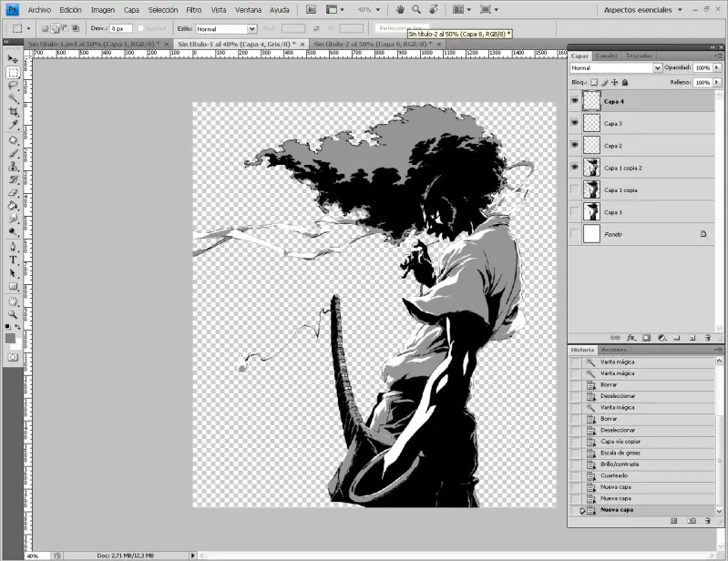Select the Blur tool
The height and width of the screenshot is (561, 728).
click(13, 219)
